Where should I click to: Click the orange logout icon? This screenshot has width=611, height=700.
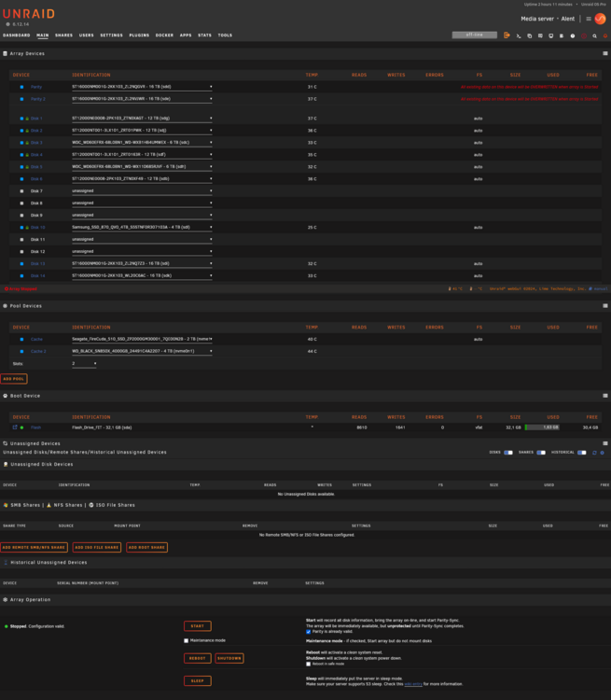tap(507, 35)
